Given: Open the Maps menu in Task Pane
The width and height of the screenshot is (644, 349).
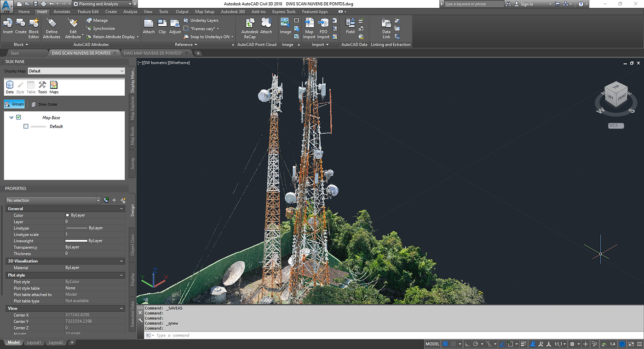Looking at the screenshot, I should click(54, 87).
